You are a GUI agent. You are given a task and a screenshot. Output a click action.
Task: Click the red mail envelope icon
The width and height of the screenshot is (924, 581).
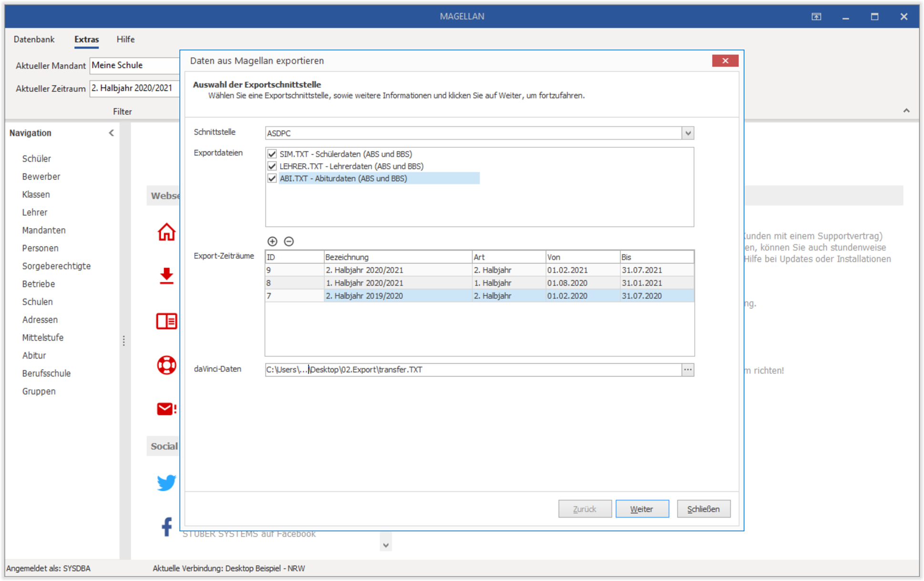tap(166, 409)
